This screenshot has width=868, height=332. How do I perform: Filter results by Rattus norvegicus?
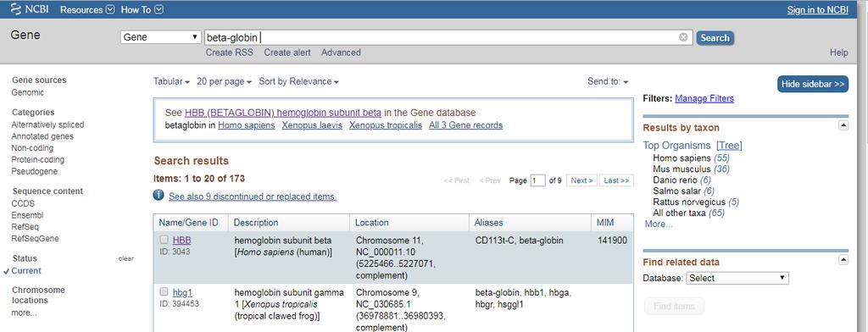click(x=689, y=202)
